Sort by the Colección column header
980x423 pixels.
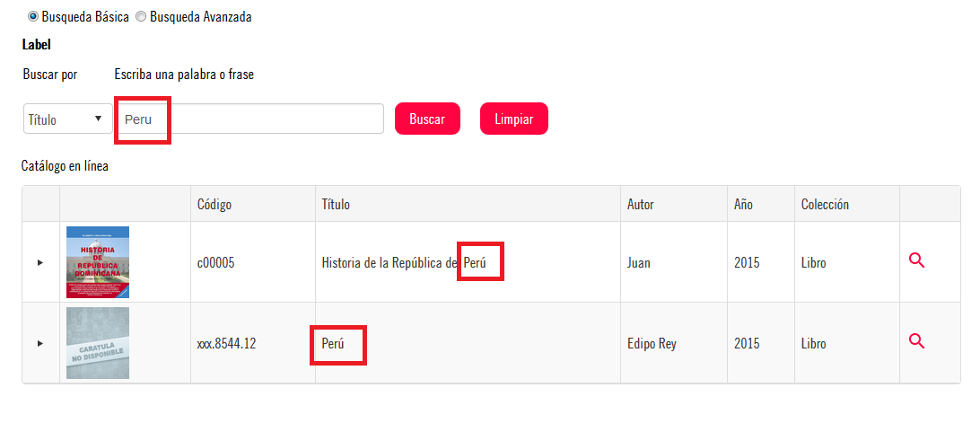tap(825, 205)
